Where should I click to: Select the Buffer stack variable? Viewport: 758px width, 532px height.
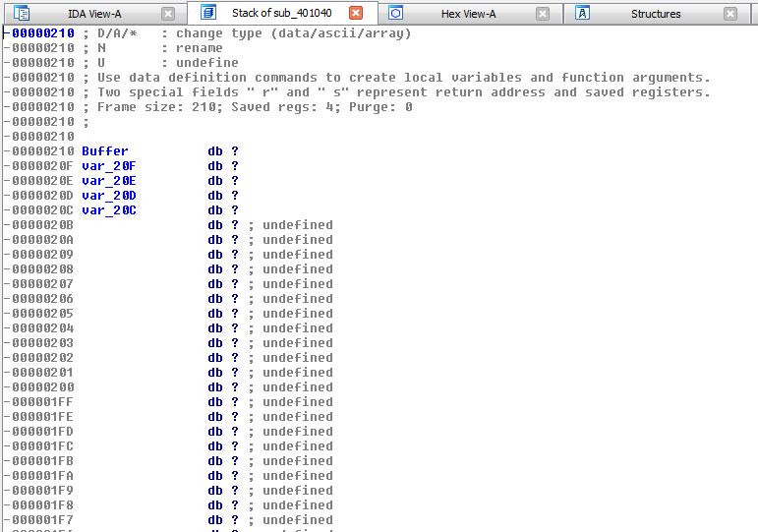coord(104,151)
